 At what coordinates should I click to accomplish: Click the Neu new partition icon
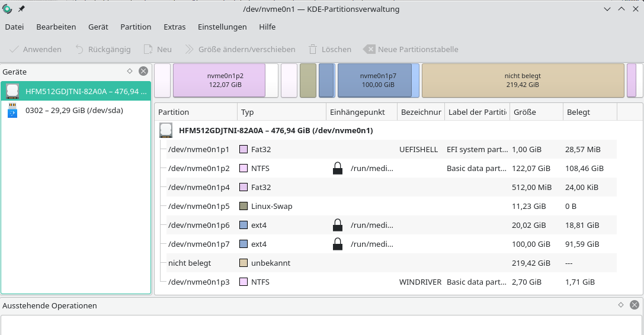[x=148, y=50]
